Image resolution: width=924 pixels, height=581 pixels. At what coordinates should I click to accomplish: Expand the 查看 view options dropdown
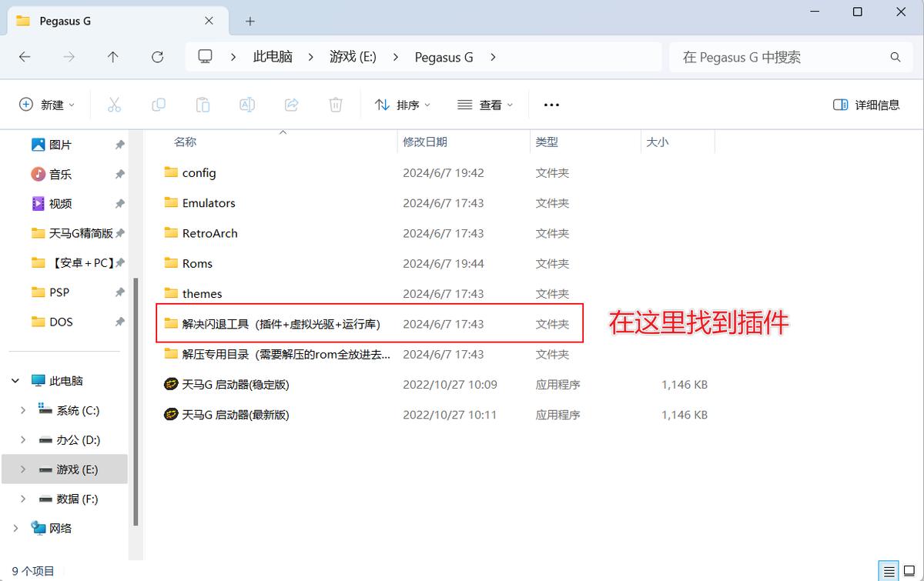[x=485, y=105]
